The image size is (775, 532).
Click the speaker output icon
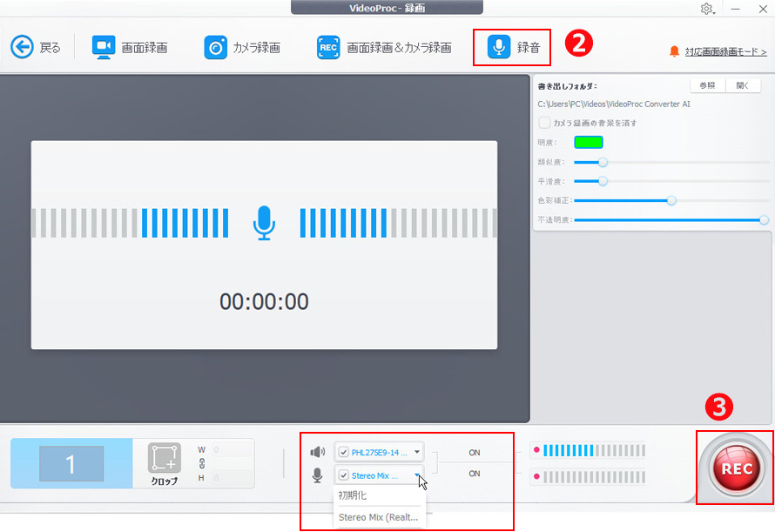coord(318,452)
